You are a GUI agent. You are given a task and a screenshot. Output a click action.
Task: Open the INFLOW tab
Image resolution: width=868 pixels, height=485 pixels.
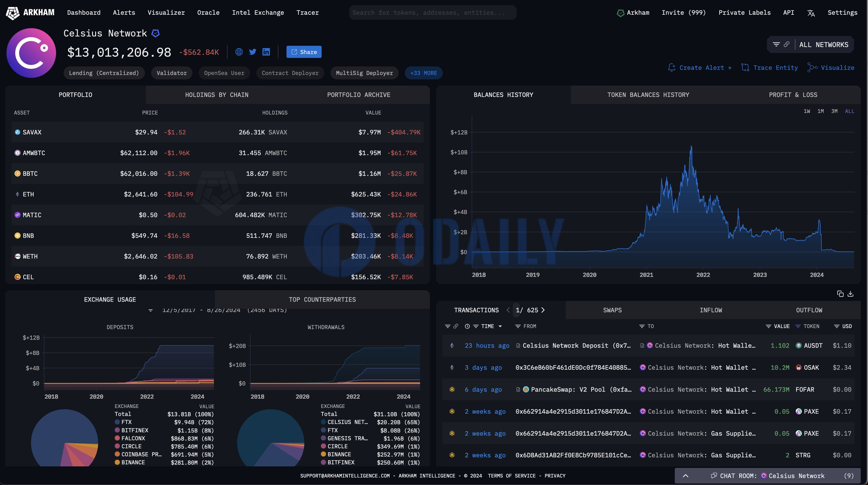pyautogui.click(x=711, y=310)
